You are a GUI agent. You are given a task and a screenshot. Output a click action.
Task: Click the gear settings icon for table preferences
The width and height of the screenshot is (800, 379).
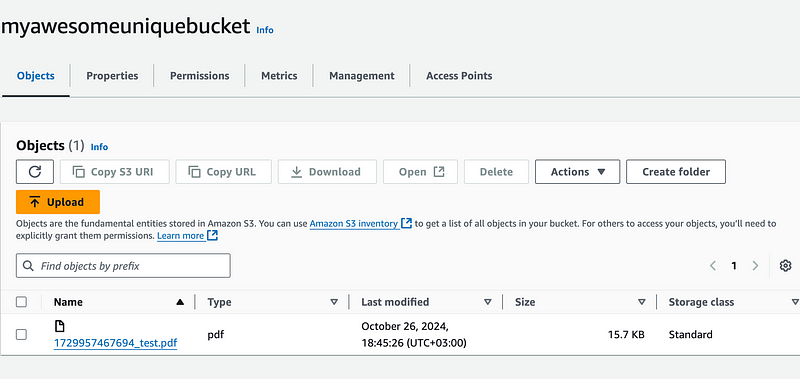point(785,266)
